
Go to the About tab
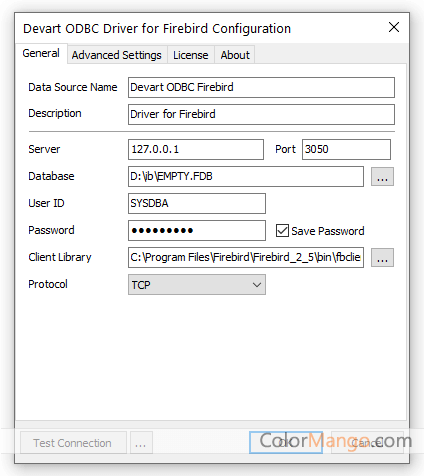(x=235, y=55)
